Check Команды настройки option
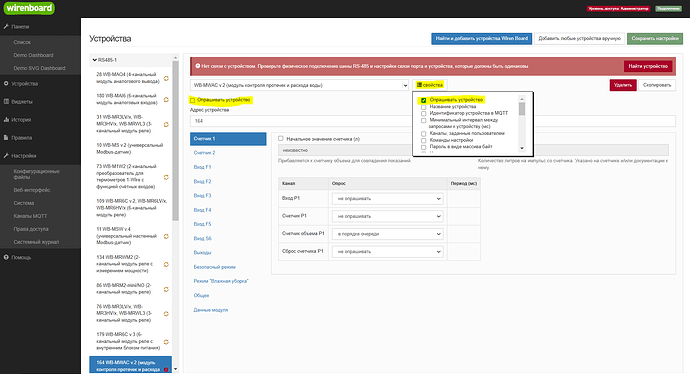The image size is (690, 374). click(x=423, y=140)
